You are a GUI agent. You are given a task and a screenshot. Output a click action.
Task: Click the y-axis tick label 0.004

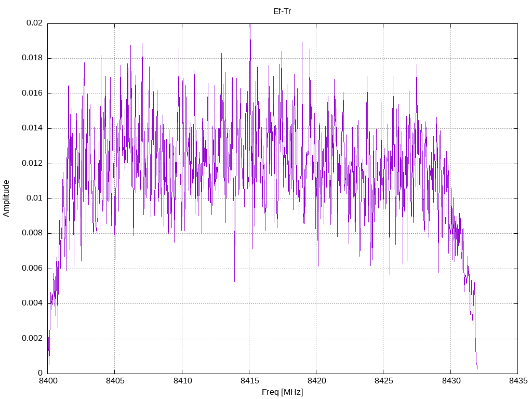(32, 303)
